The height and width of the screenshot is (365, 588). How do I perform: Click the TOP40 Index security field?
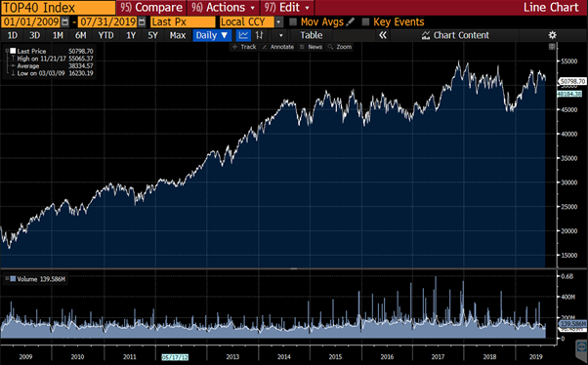59,8
